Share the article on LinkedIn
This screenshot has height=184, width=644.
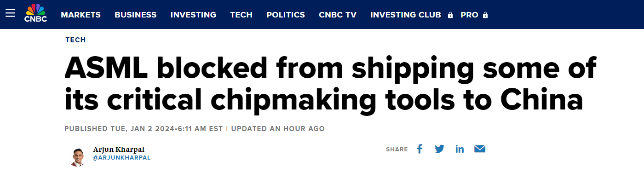(x=460, y=149)
